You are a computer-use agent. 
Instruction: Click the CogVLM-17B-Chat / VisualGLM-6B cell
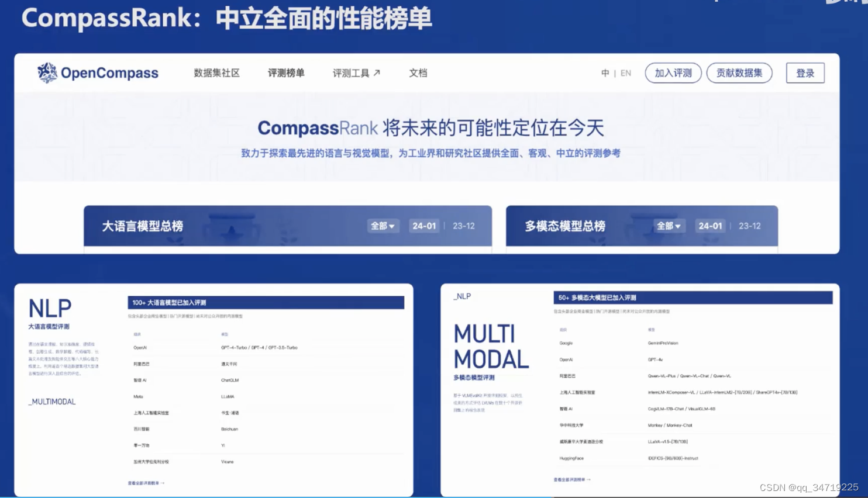click(681, 409)
